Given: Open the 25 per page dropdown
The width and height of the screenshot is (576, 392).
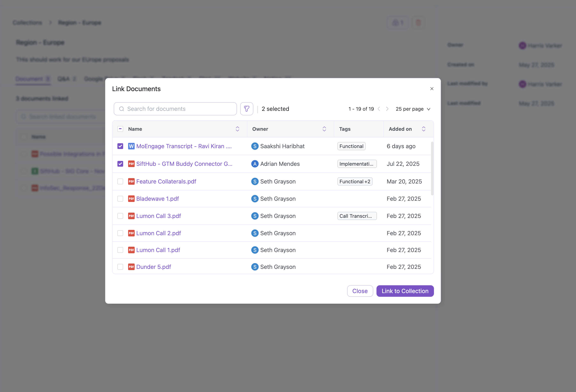Looking at the screenshot, I should click(x=413, y=109).
